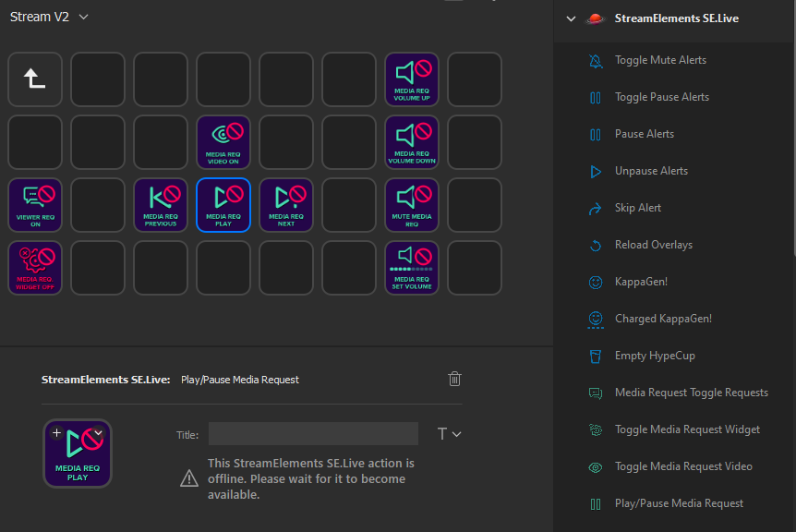The width and height of the screenshot is (796, 532).
Task: Select the Viewer Req On key
Action: [x=35, y=205]
